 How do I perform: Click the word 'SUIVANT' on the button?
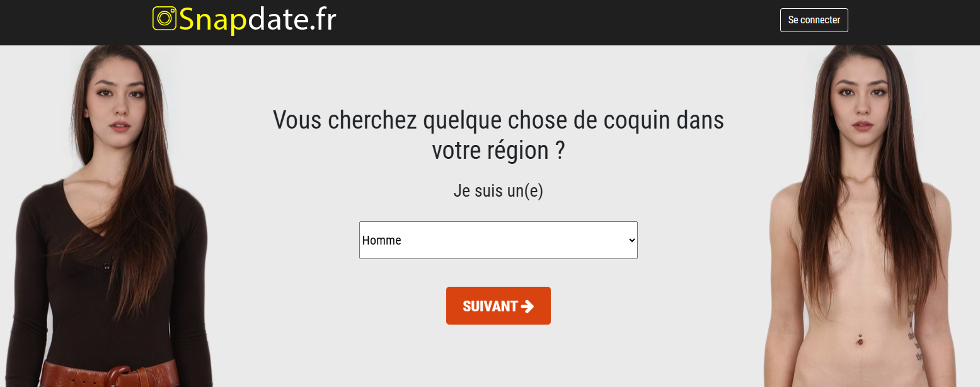[490, 306]
